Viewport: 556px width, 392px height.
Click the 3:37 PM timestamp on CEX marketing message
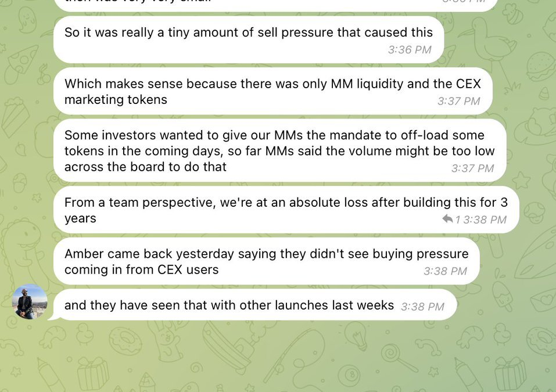458,101
